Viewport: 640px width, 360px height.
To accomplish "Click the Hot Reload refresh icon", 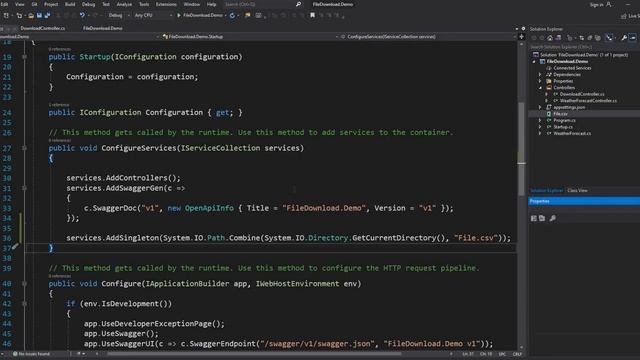I will [232, 16].
